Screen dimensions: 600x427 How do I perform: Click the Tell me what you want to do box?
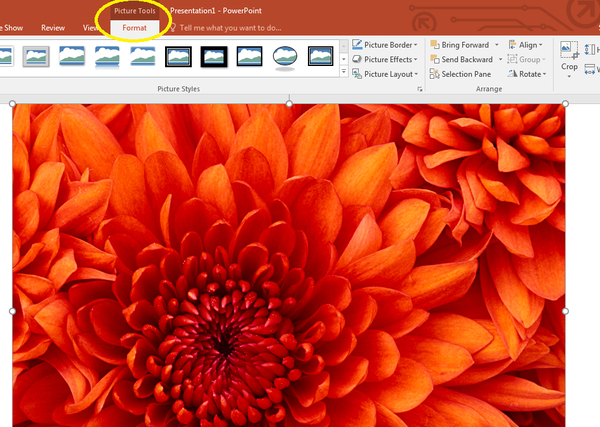point(232,28)
